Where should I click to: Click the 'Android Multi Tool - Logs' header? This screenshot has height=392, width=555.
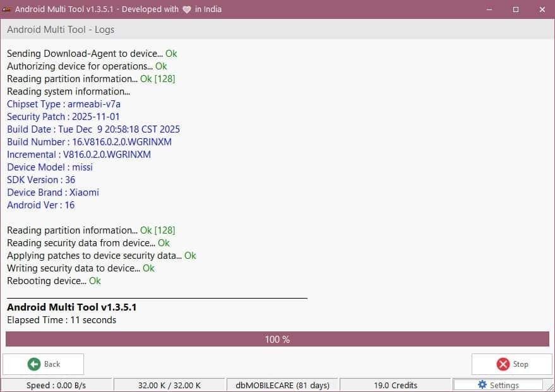(61, 30)
